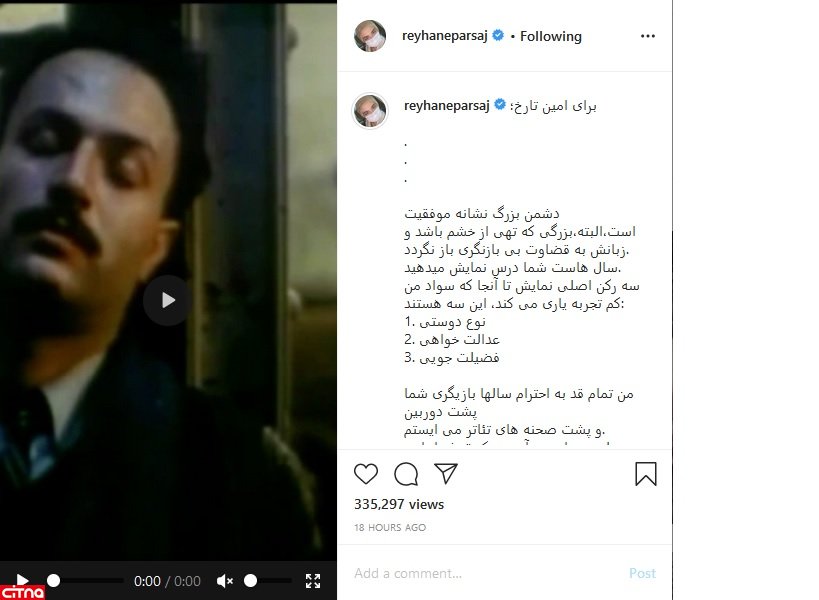This screenshot has height=600, width=819.
Task: Like the post with the heart icon
Action: 366,474
